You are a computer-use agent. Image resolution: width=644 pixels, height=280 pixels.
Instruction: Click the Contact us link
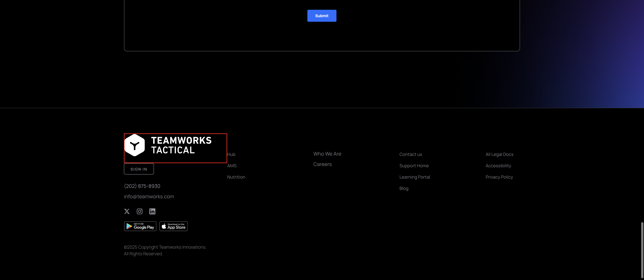tap(411, 154)
